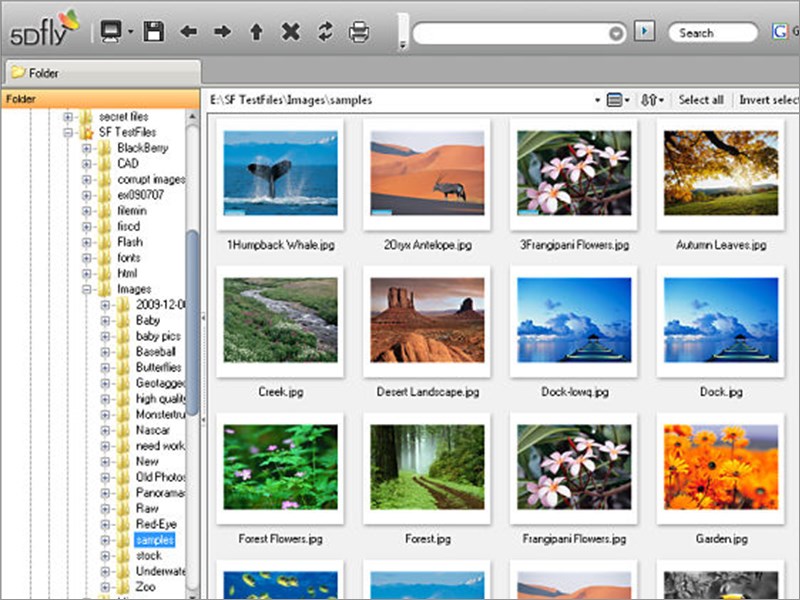Viewport: 800px width, 600px height.
Task: Click the Save floppy disk icon
Action: (x=154, y=32)
